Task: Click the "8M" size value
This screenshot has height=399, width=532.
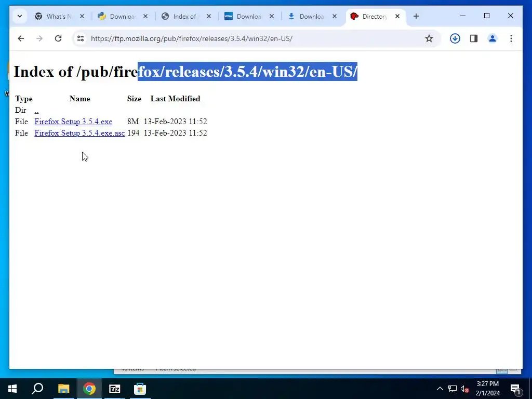Action: click(133, 122)
